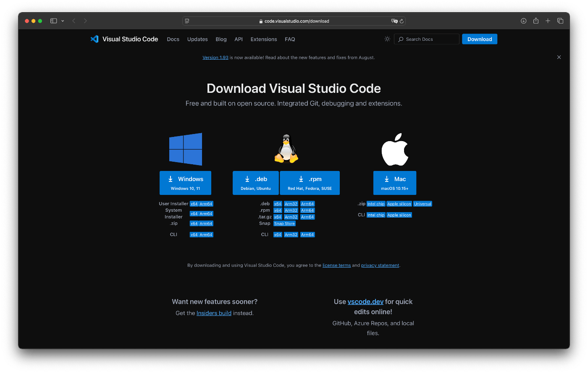Show Safari's sidebar with the sidebar icon

[x=54, y=21]
